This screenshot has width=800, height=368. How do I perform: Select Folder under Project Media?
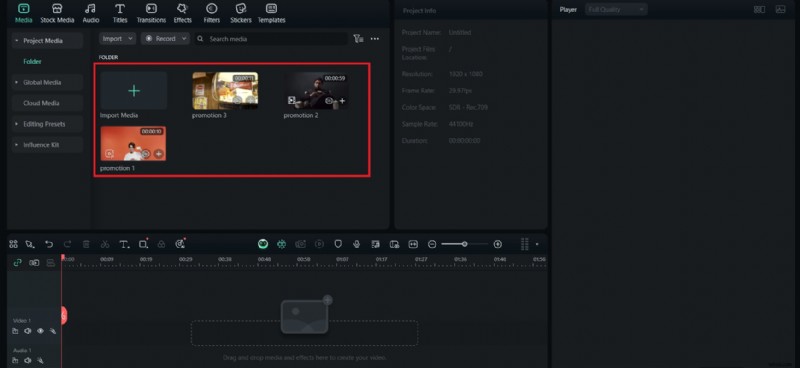click(x=32, y=61)
